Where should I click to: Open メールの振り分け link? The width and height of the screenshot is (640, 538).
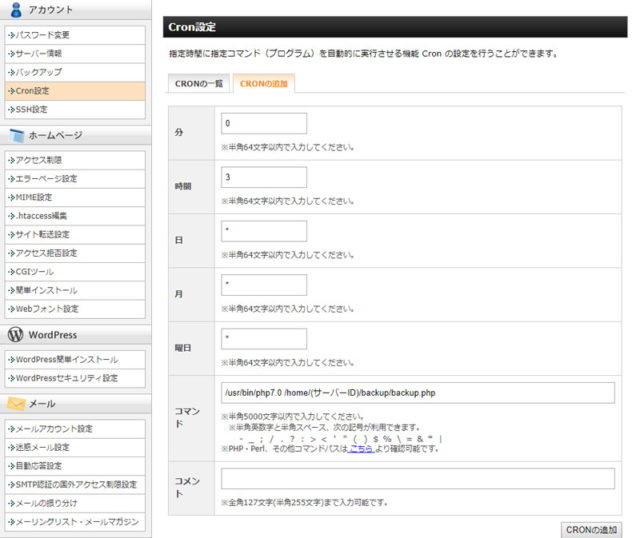[75, 503]
